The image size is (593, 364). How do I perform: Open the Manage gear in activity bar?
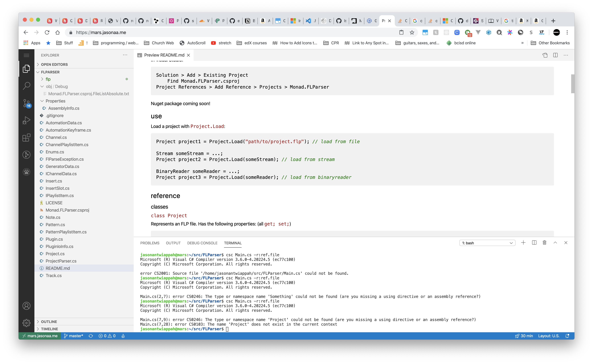tap(26, 323)
